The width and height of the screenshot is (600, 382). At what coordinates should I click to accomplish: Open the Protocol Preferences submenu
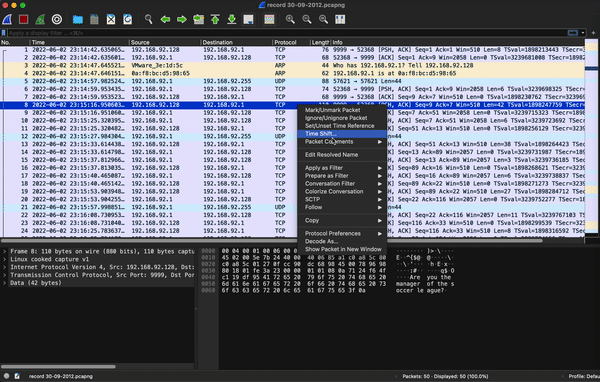[342, 233]
